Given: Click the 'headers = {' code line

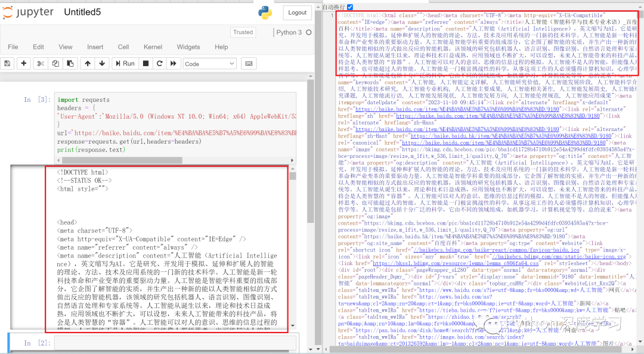Looking at the screenshot, I should 76,108.
